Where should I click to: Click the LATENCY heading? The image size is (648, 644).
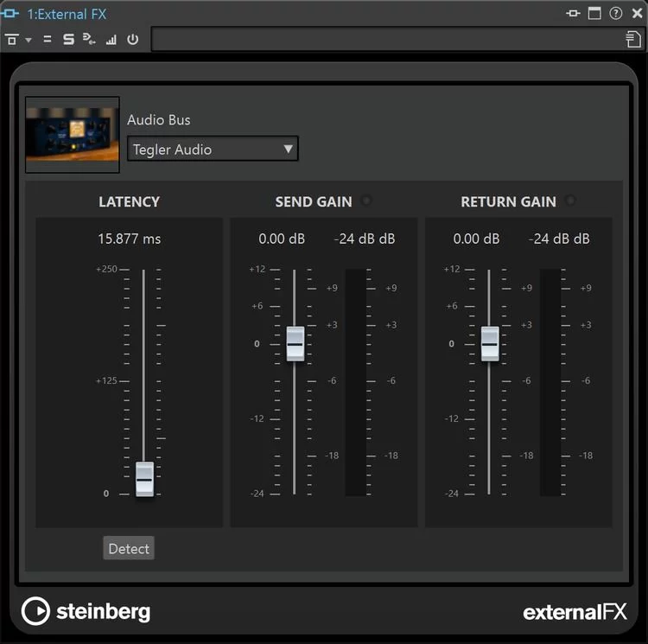point(129,201)
